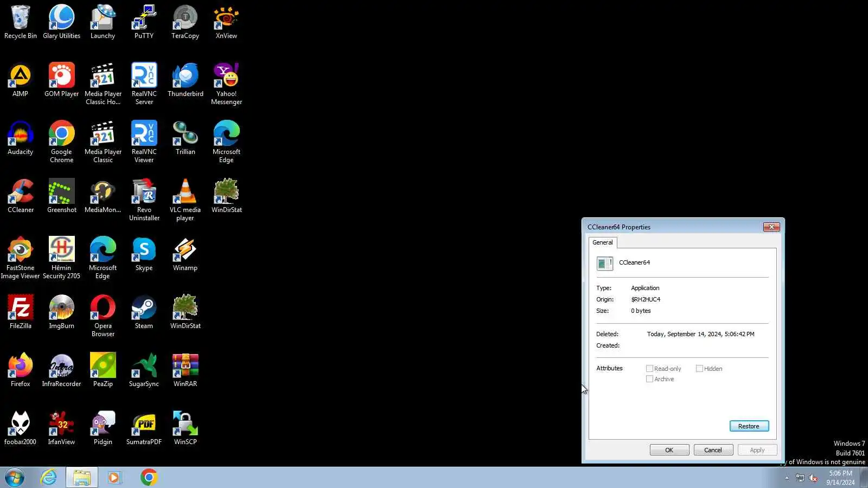Click the muted volume tray icon

tap(813, 478)
